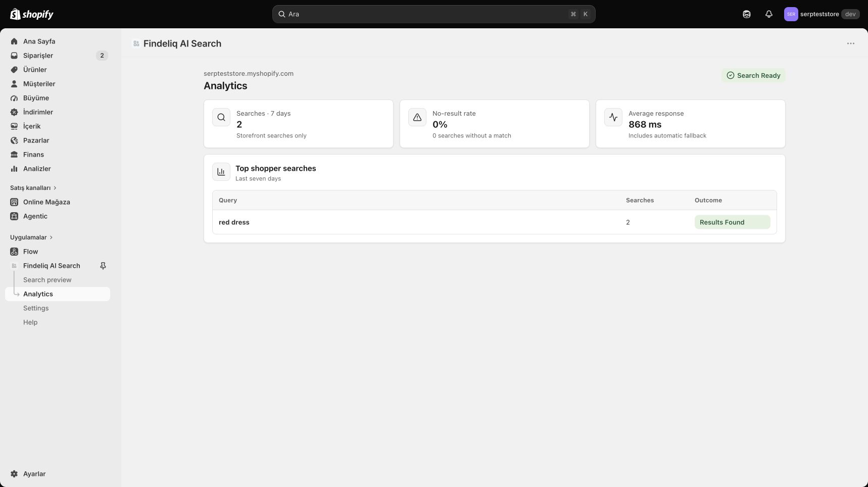The width and height of the screenshot is (868, 487).
Task: Click the Search Ready status badge
Action: 753,75
